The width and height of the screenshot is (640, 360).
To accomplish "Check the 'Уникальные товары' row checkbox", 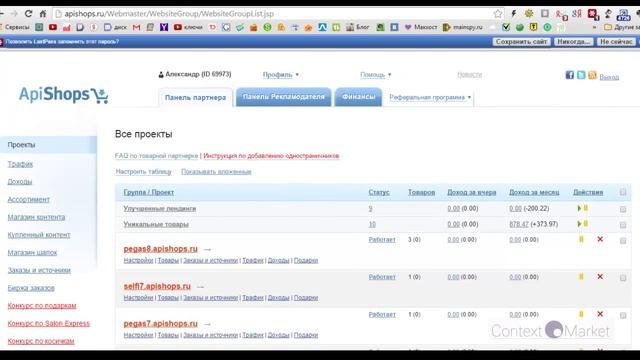I will point(623,224).
